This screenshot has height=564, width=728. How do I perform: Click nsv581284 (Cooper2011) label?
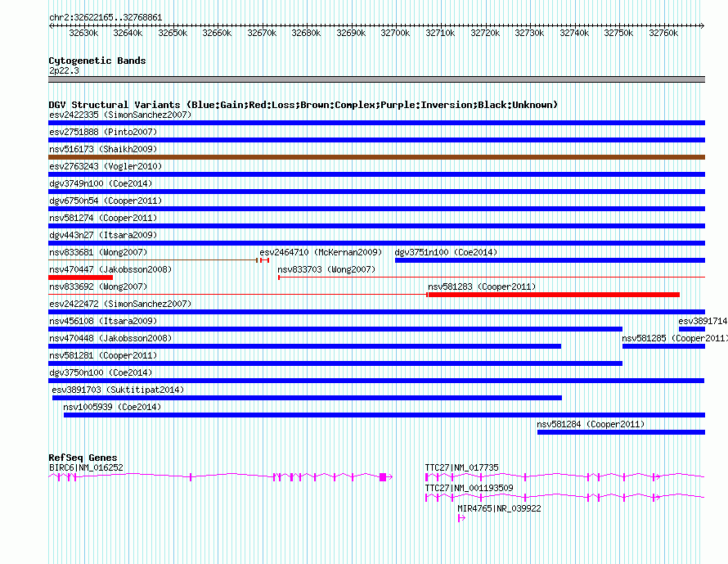click(x=591, y=424)
